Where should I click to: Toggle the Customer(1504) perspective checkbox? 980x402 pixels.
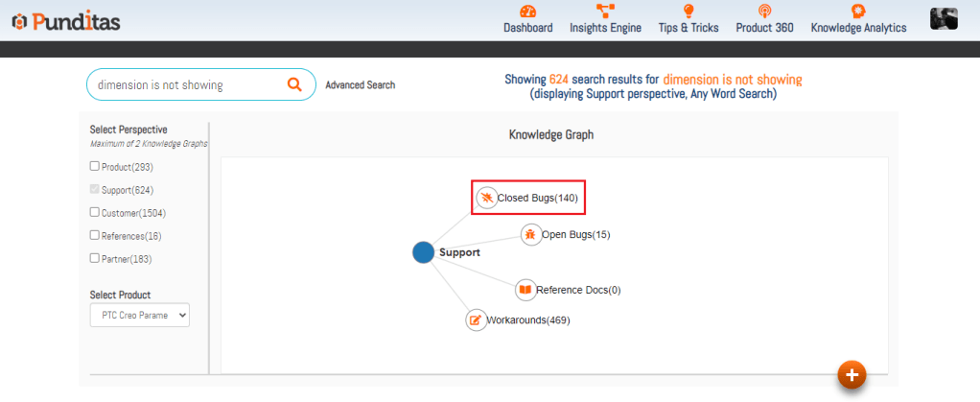(95, 213)
